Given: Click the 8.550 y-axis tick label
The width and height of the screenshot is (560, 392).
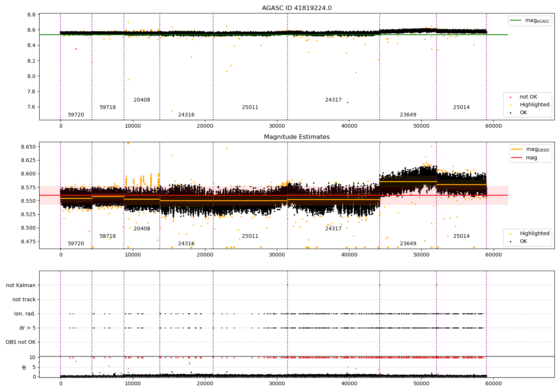Looking at the screenshot, I should click(x=28, y=201).
